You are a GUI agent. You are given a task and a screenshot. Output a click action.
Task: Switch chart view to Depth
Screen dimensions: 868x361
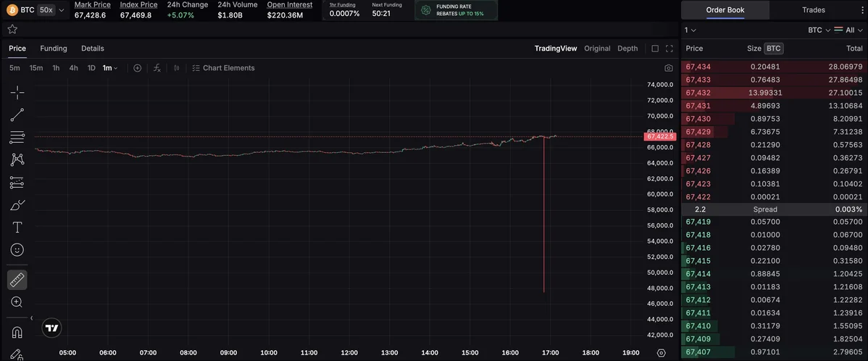tap(627, 49)
